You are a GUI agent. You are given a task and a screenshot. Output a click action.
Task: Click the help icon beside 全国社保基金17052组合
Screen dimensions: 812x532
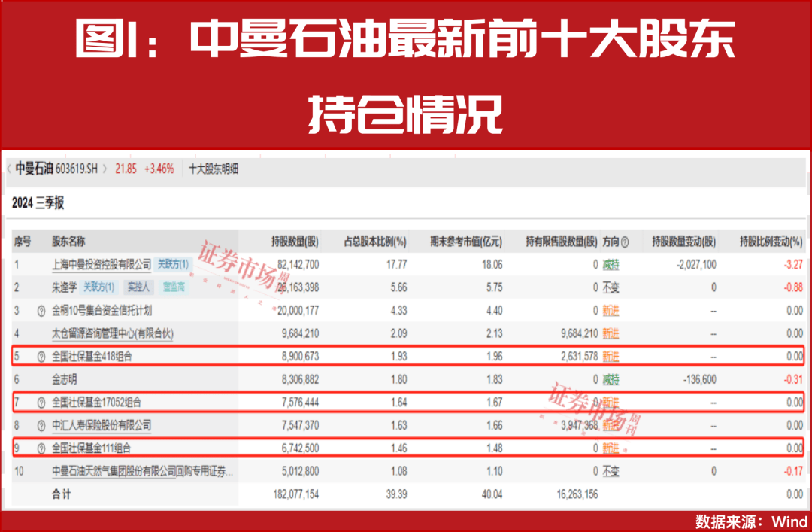[x=40, y=402]
